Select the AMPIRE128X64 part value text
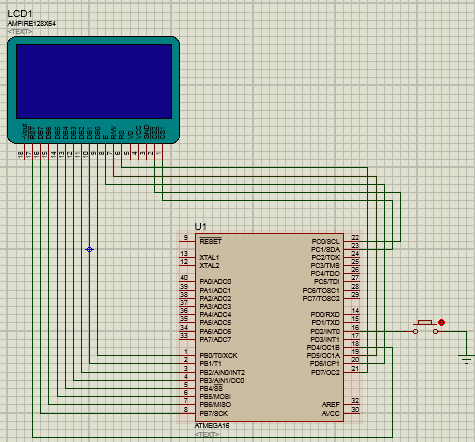Screen dimensions: 475x442 32,24
